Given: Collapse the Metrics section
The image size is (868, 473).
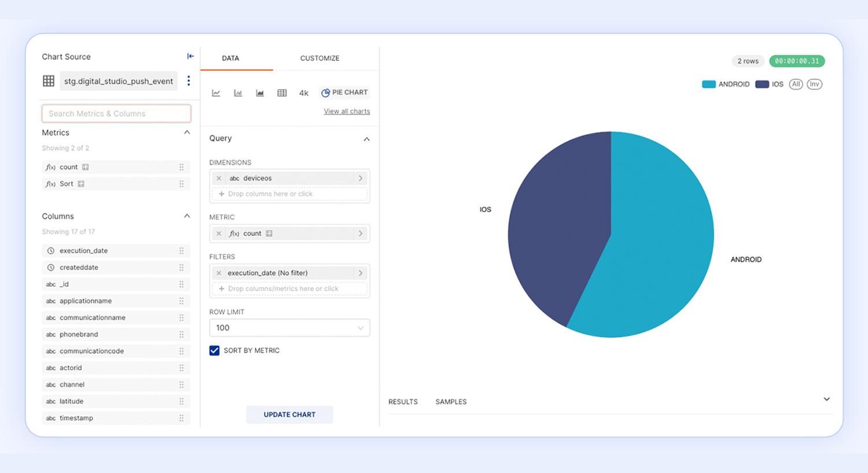Looking at the screenshot, I should click(187, 132).
